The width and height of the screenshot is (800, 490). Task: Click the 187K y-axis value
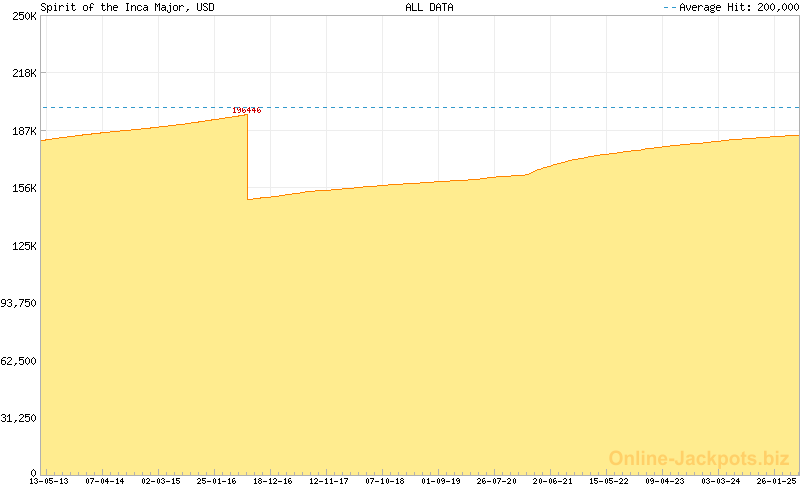pos(24,131)
